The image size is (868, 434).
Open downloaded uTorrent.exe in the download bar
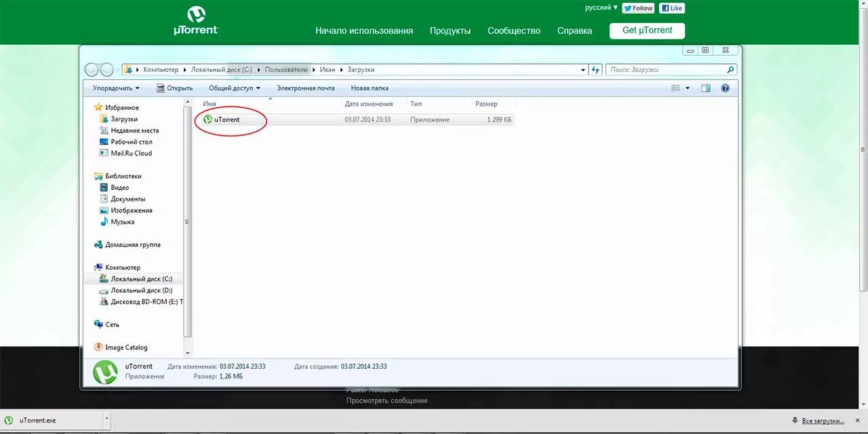coord(53,420)
